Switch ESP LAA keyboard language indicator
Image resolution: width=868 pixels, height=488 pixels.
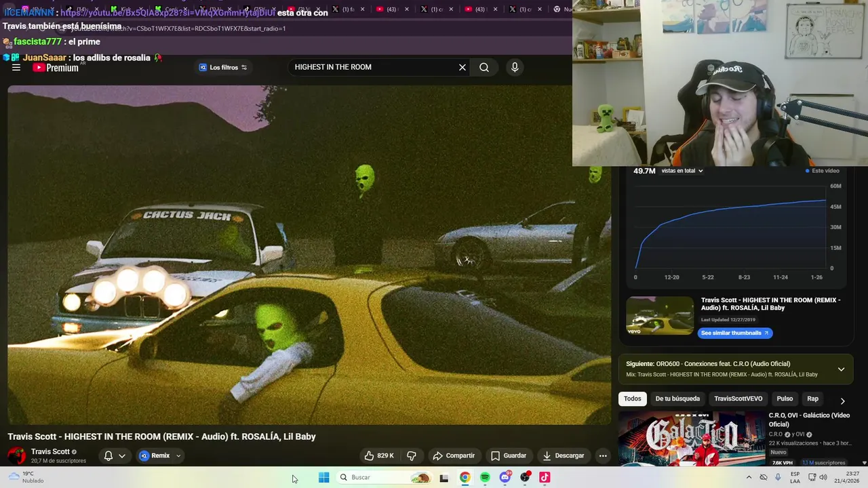point(795,477)
